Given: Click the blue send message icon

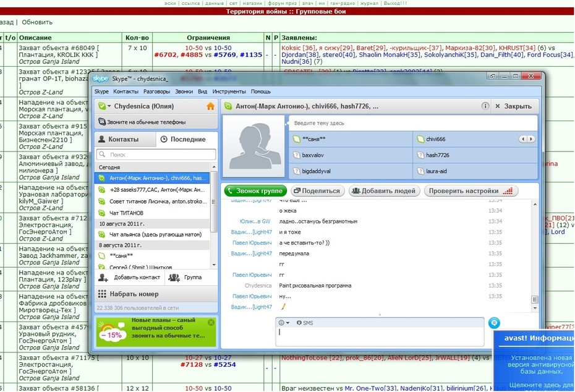Looking at the screenshot, I should coord(494,323).
